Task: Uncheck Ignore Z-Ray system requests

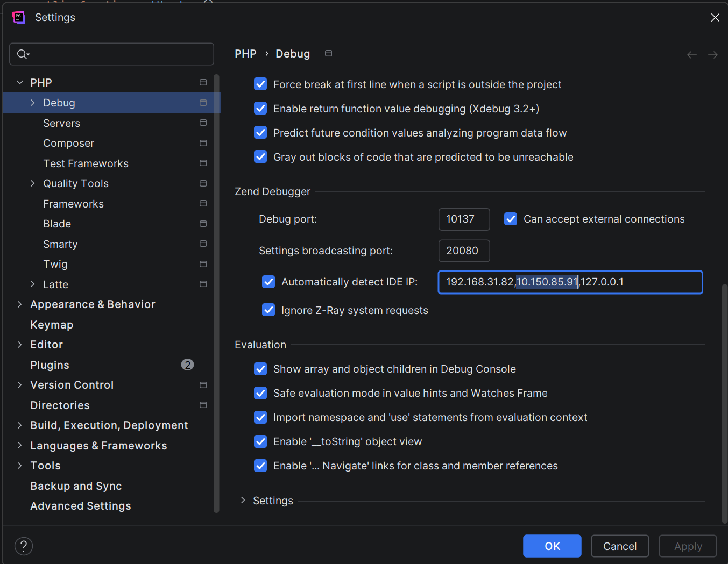Action: (268, 310)
